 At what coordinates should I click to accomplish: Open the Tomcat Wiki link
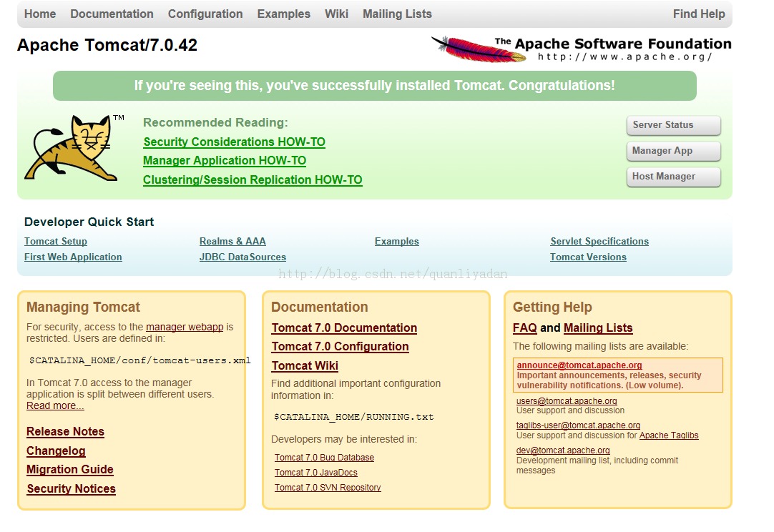coord(305,366)
